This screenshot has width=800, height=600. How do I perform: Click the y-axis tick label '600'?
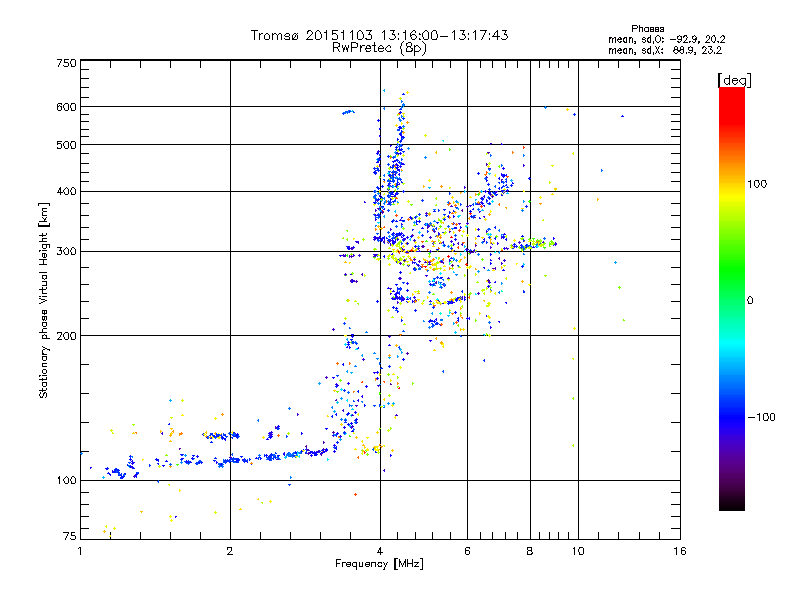pos(66,107)
